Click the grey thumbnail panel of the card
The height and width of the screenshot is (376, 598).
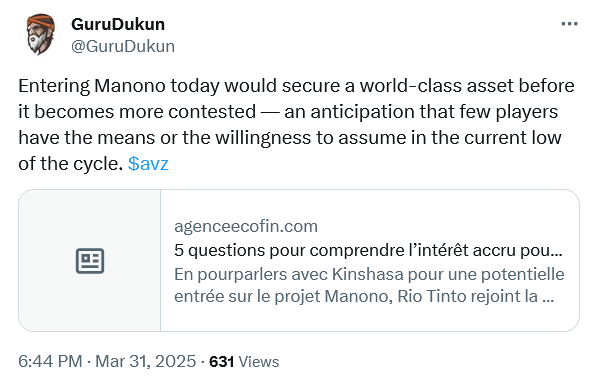90,260
